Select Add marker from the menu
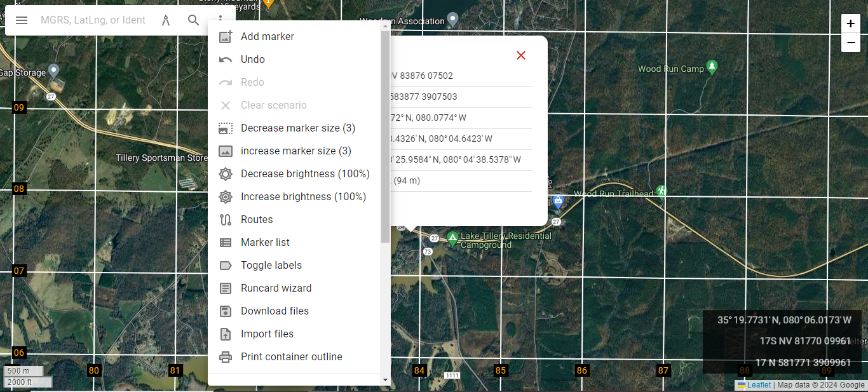Screen dimensions: 868x392 267,36
